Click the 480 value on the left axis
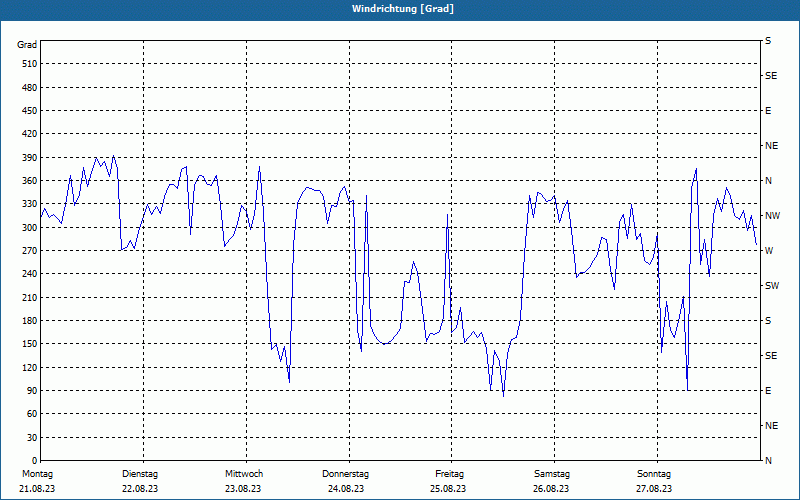 30,87
